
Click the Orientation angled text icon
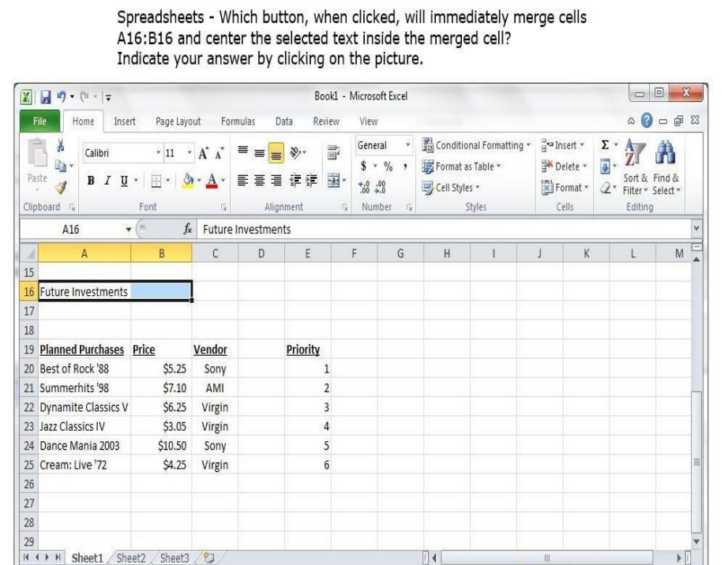point(295,152)
